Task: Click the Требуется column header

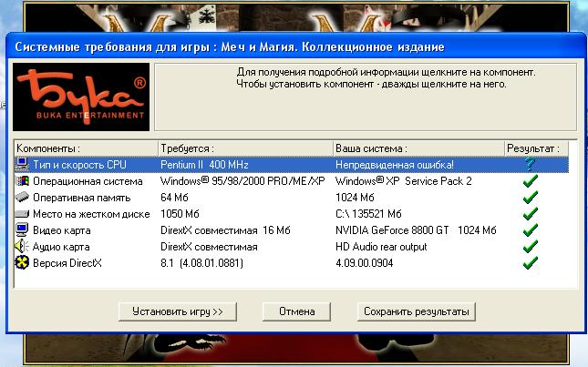Action: click(x=245, y=148)
